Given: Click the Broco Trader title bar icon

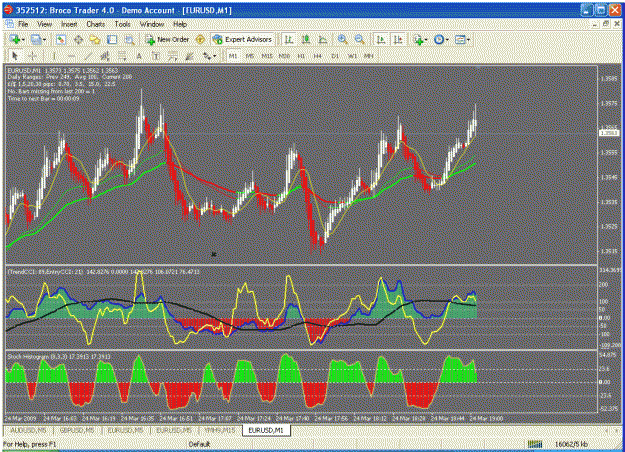Looking at the screenshot, I should pos(8,10).
